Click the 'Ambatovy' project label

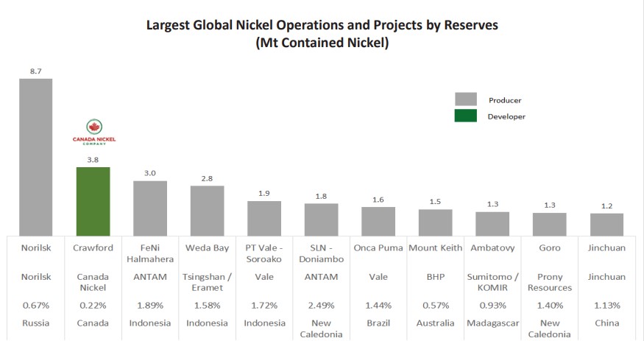click(x=492, y=248)
